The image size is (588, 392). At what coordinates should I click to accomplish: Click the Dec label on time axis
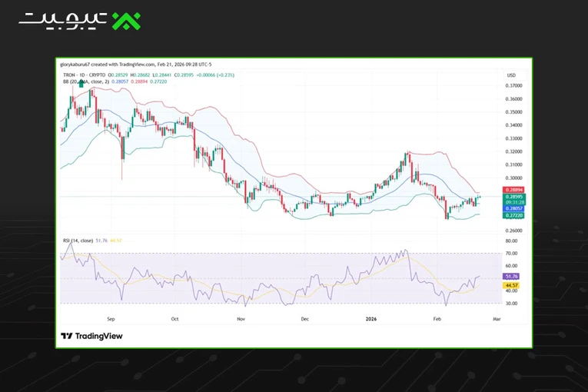tap(305, 319)
